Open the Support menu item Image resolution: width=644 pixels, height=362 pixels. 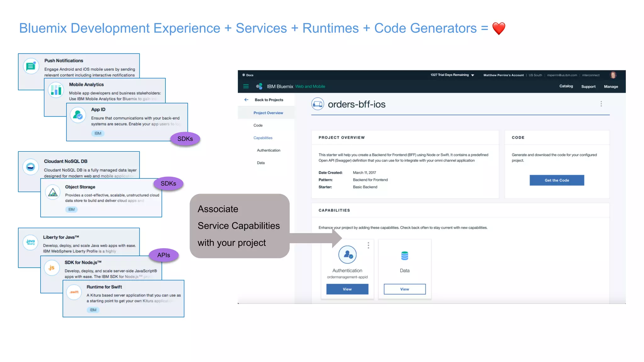[x=588, y=87]
